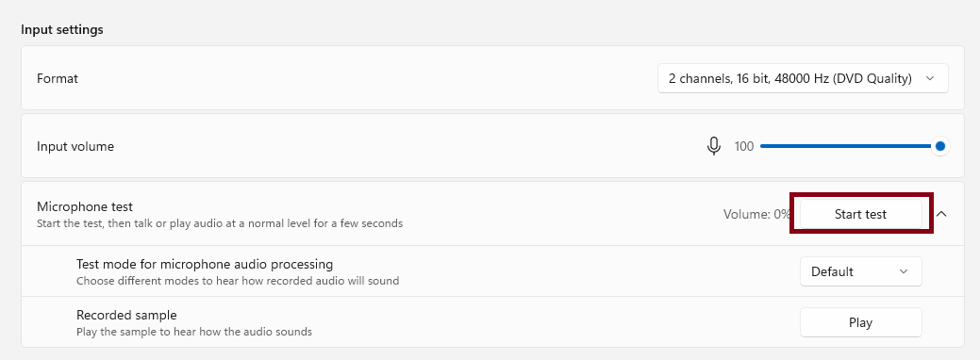Click the Input volume row label
This screenshot has height=360, width=980.
pyautogui.click(x=75, y=147)
